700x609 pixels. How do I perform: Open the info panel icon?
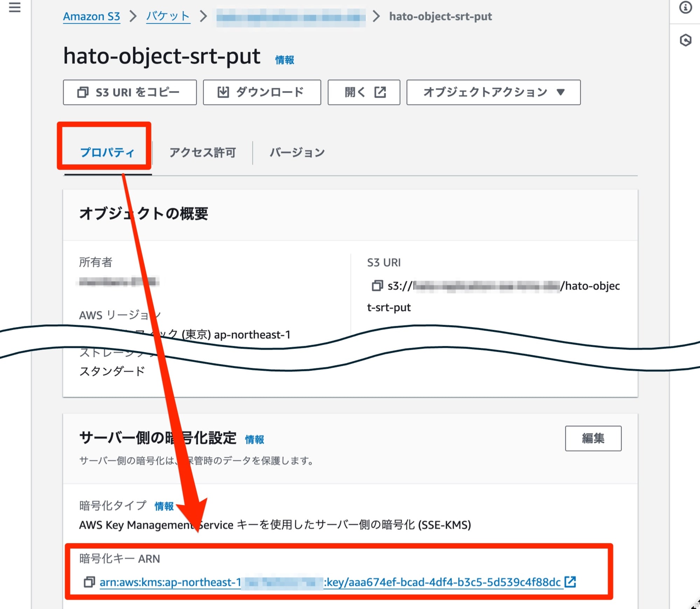[685, 7]
